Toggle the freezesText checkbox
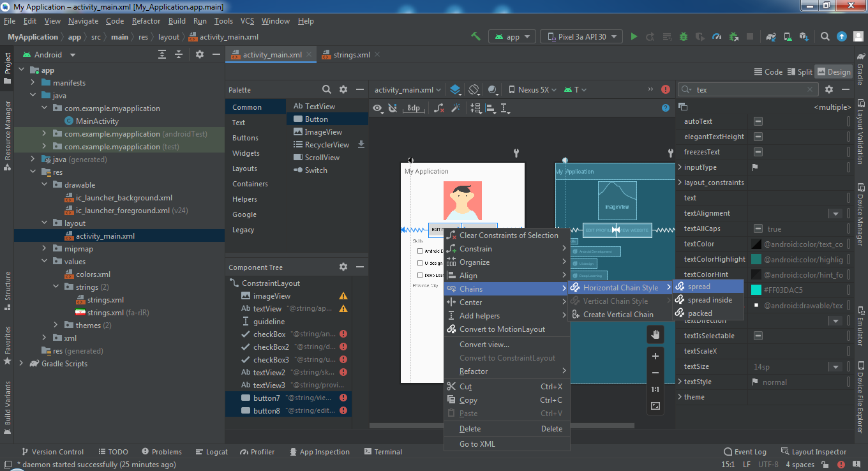This screenshot has width=868, height=471. coord(758,152)
